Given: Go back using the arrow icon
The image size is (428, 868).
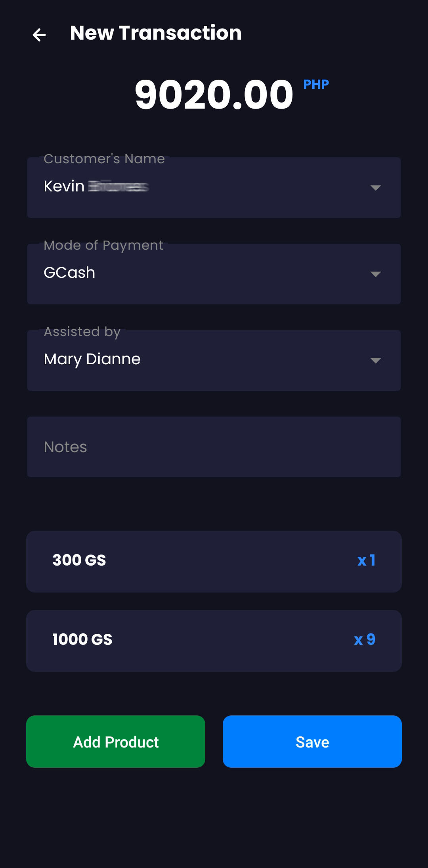Looking at the screenshot, I should pos(39,35).
